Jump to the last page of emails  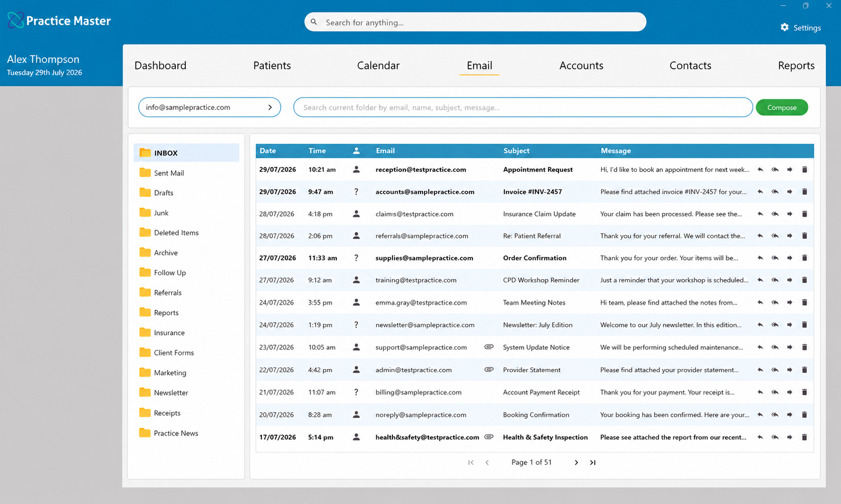click(x=592, y=462)
